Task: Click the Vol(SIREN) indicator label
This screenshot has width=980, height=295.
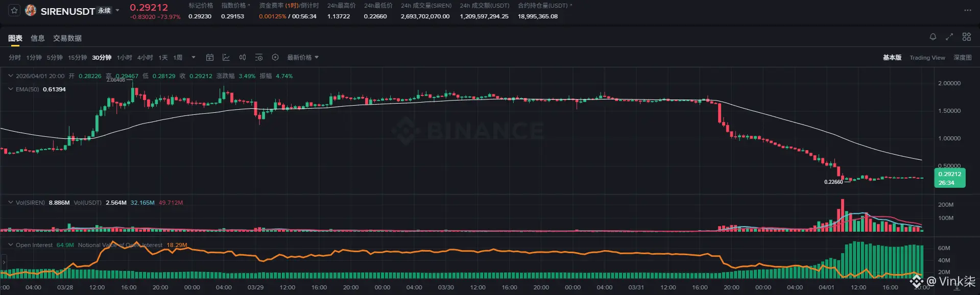Action: tap(30, 203)
